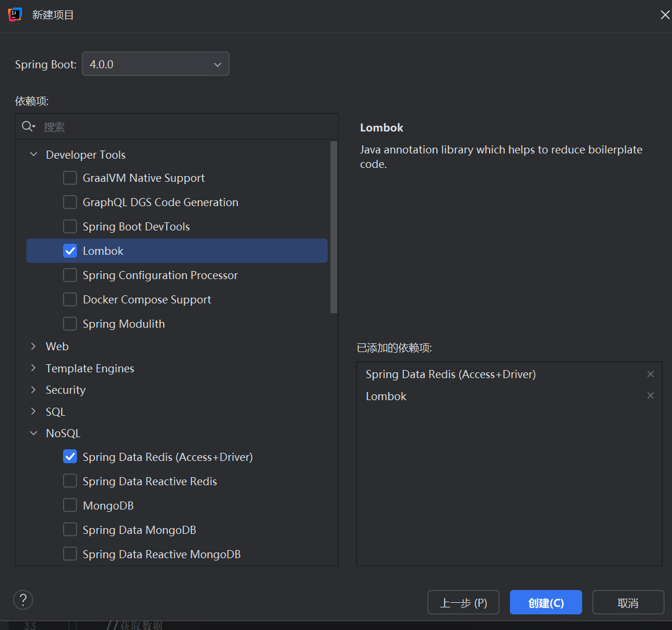The width and height of the screenshot is (672, 630).
Task: Check Spring Configuration Processor
Action: tap(70, 275)
